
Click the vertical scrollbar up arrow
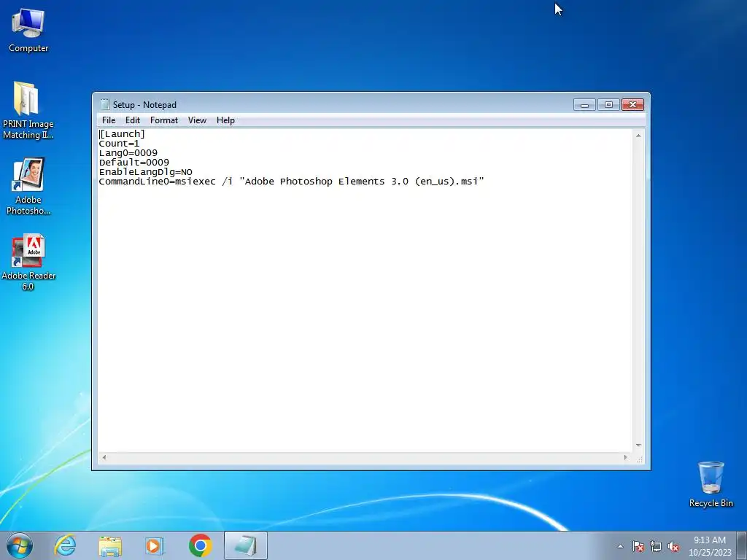[638, 136]
